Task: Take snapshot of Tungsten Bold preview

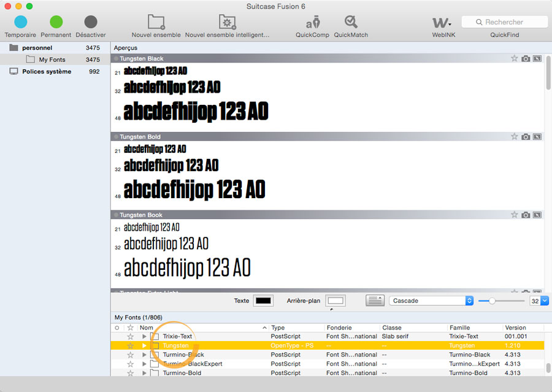Action: click(x=526, y=137)
